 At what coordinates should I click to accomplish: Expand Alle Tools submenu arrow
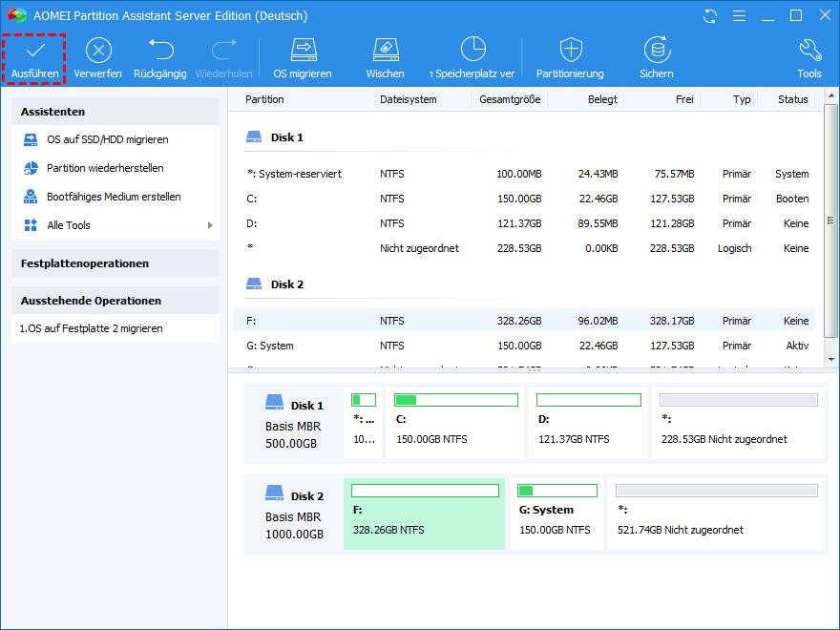click(210, 225)
